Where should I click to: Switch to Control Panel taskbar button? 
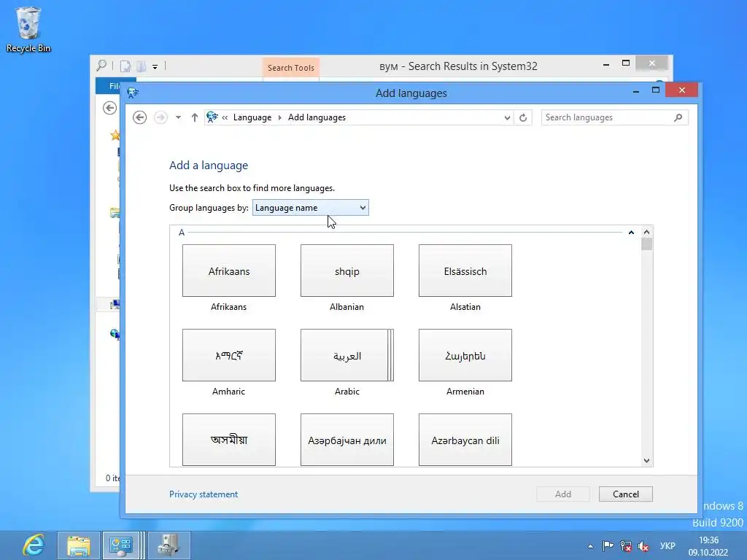click(x=121, y=545)
